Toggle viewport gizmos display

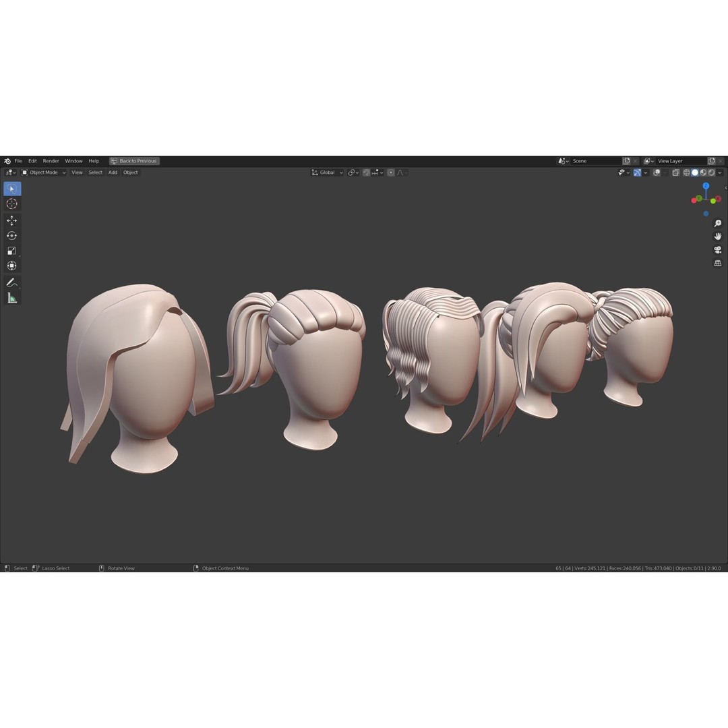coord(638,173)
